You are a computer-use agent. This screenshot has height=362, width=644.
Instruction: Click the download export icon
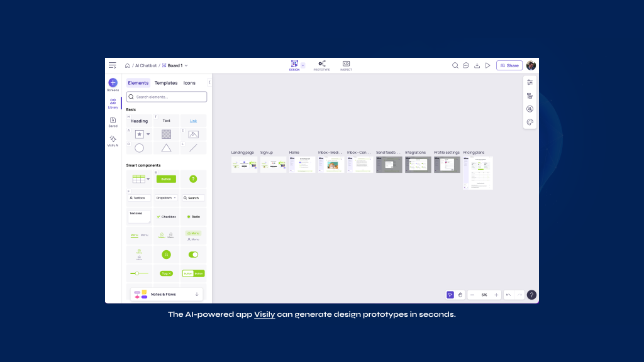point(477,65)
